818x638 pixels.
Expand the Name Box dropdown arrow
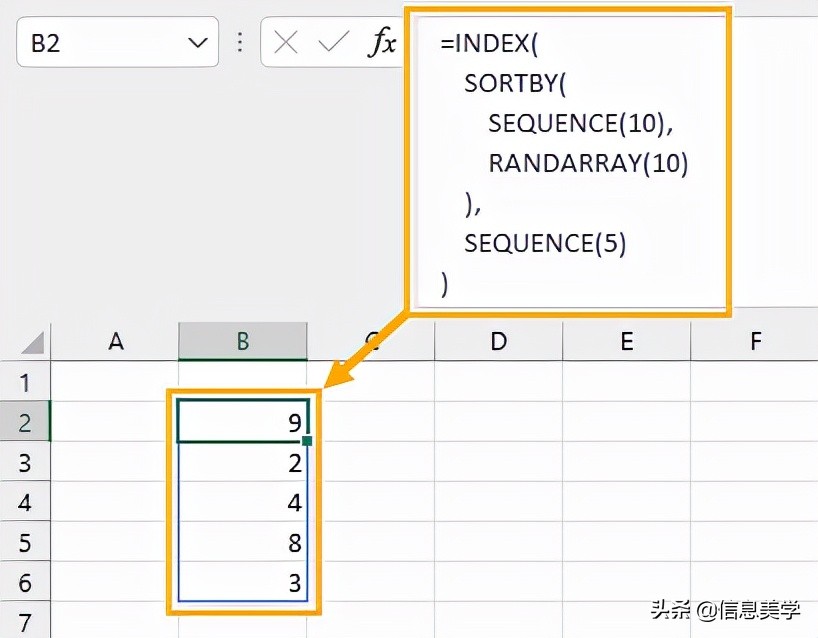click(x=196, y=42)
